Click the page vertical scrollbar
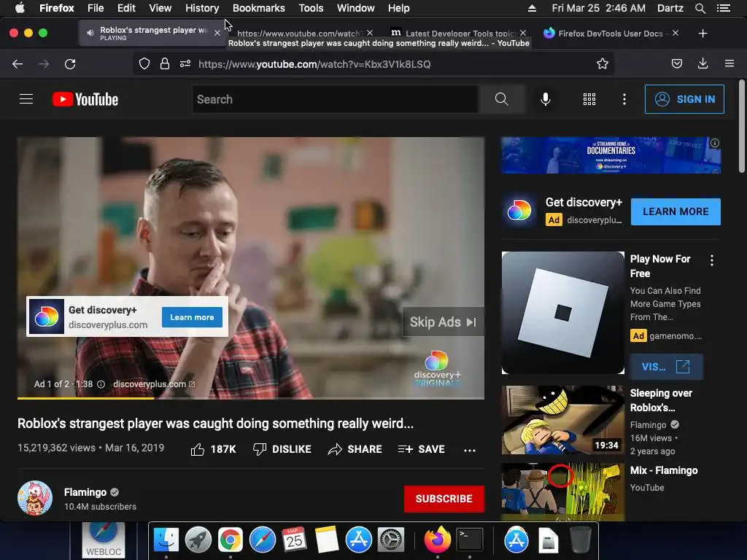 tap(741, 126)
